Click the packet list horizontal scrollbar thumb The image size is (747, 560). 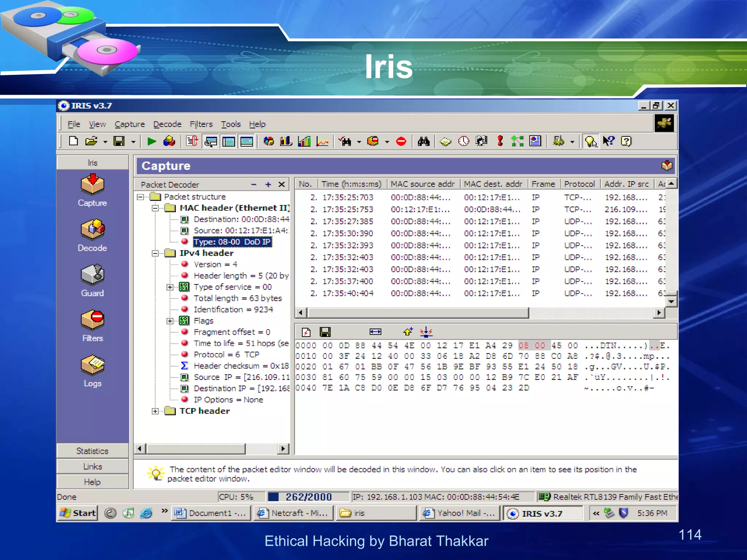(418, 313)
